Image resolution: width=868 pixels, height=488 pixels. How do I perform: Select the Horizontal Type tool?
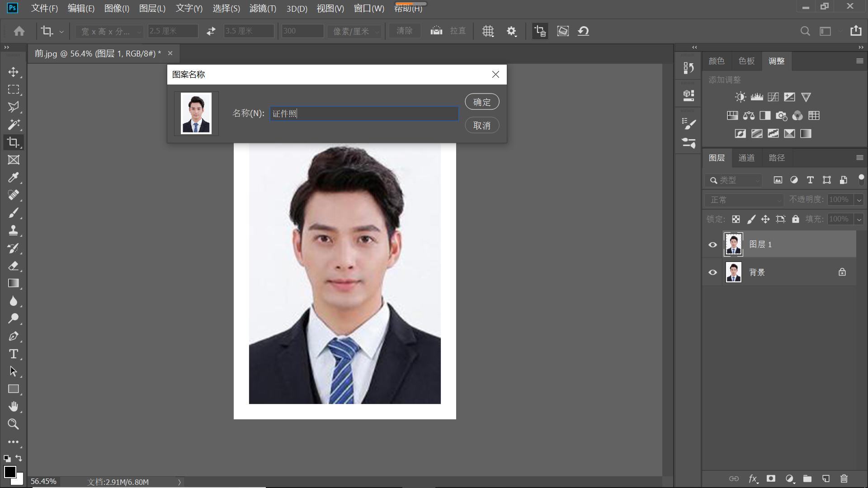pos(14,354)
